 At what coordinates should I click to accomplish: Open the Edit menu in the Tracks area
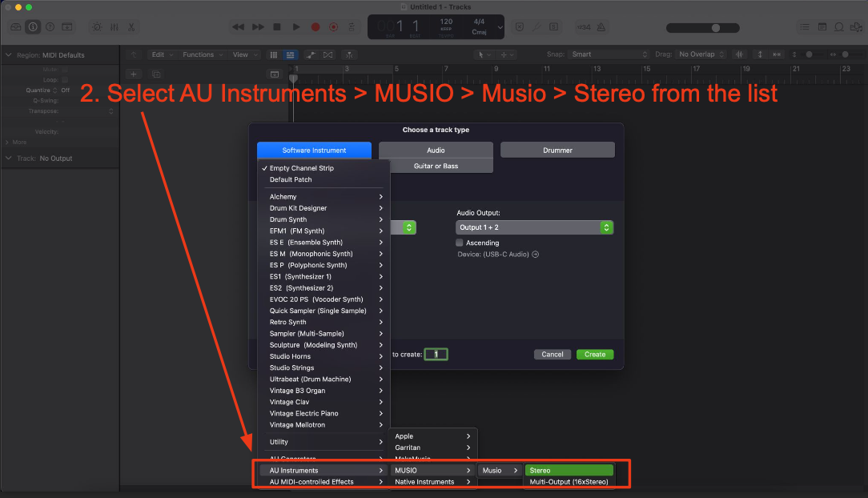(x=163, y=54)
